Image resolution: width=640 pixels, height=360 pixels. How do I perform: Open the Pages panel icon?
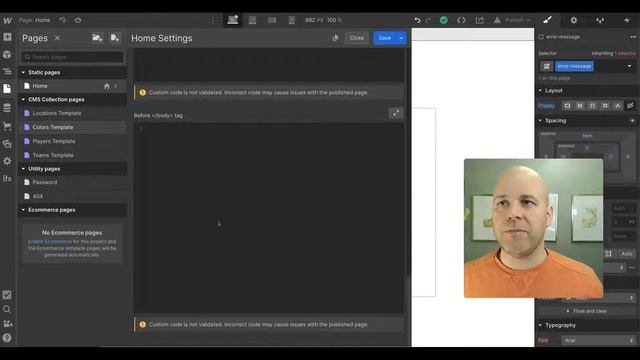click(x=7, y=89)
